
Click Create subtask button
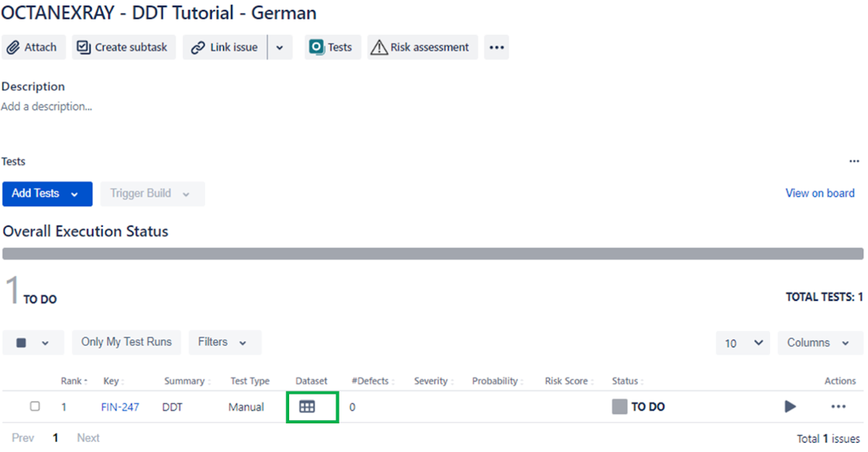click(x=123, y=47)
